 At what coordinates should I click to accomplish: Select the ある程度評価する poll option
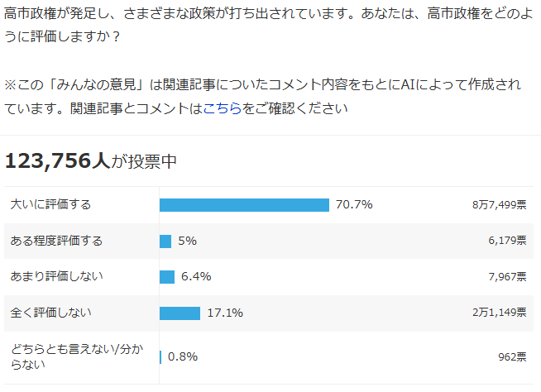tap(56, 241)
